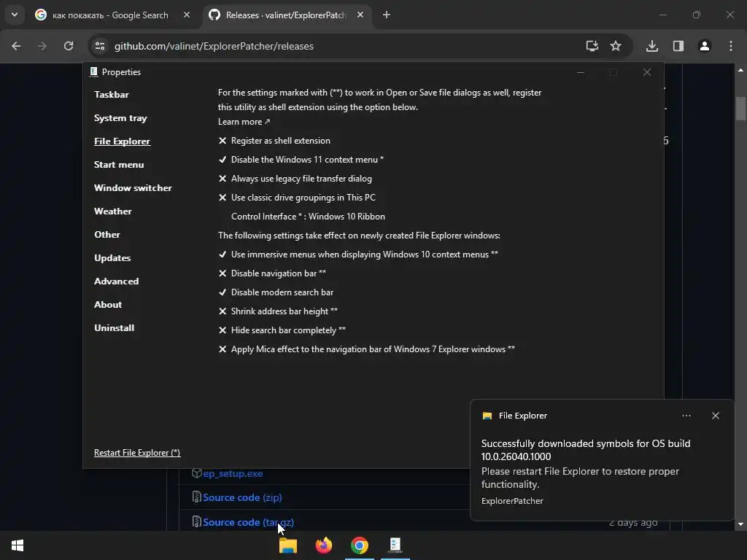
Task: Select Releases ExplorerPatcher tab
Action: coord(286,15)
